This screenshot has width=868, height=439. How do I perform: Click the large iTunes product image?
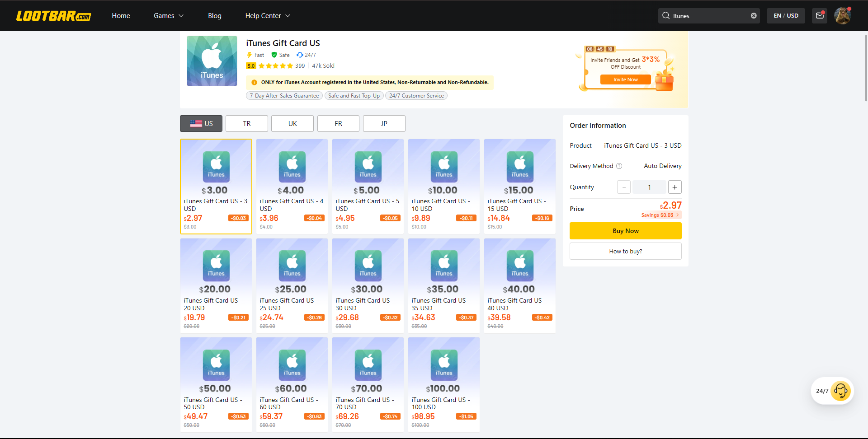pyautogui.click(x=212, y=61)
